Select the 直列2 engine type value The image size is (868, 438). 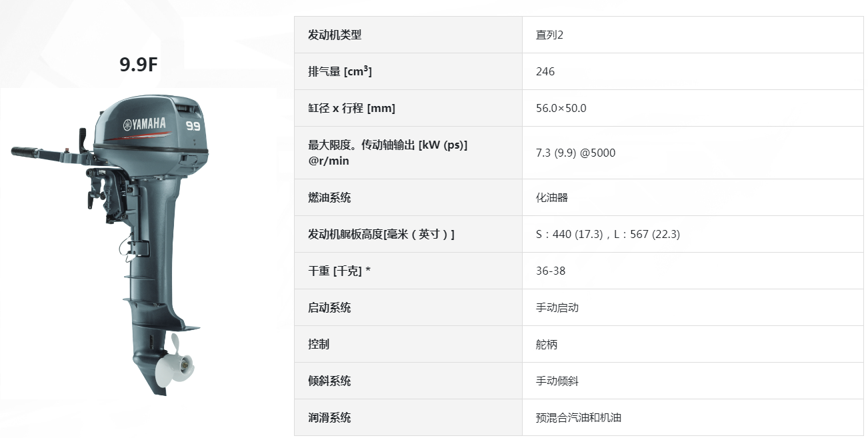pyautogui.click(x=550, y=35)
